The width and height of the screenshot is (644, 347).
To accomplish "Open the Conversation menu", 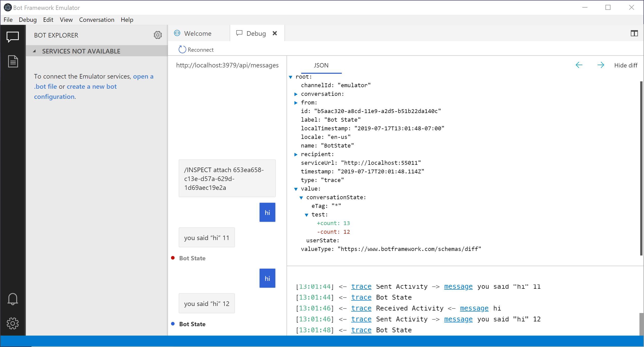I will tap(96, 20).
